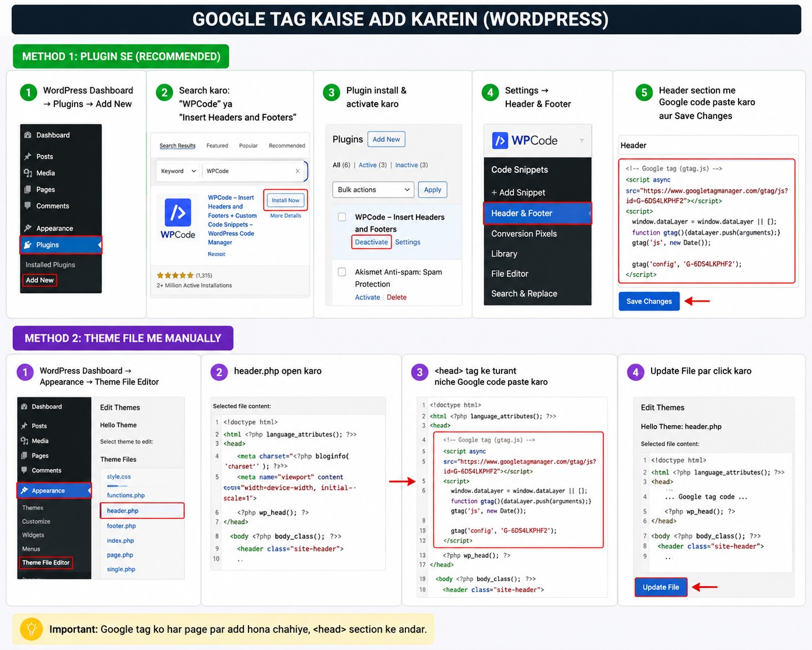Open header.php in Theme Files list
Image resolution: width=812 pixels, height=650 pixels.
coord(122,511)
